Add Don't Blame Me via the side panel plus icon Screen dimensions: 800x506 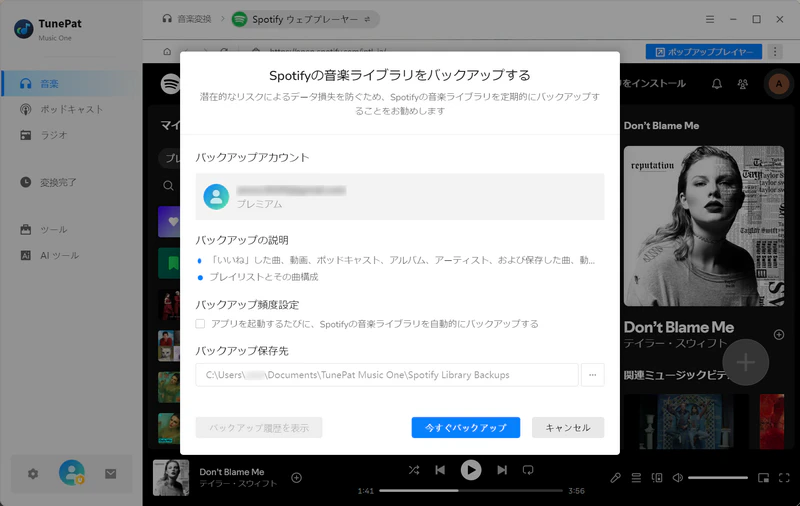[x=779, y=335]
